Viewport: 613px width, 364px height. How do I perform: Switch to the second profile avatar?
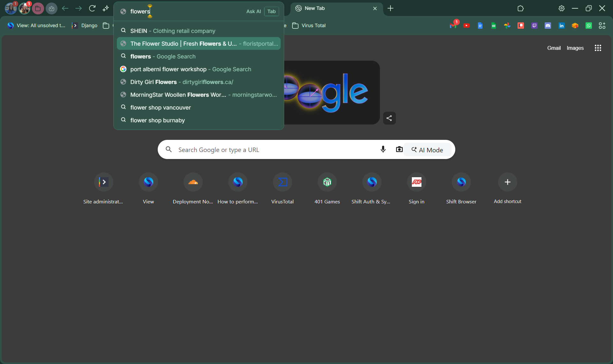(24, 8)
